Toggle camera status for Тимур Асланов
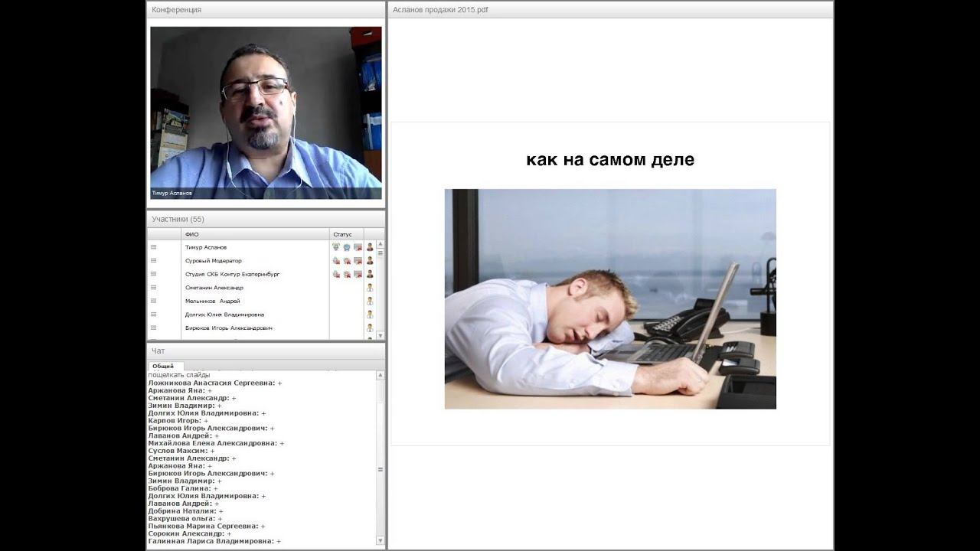This screenshot has height=551, width=980. pyautogui.click(x=347, y=247)
